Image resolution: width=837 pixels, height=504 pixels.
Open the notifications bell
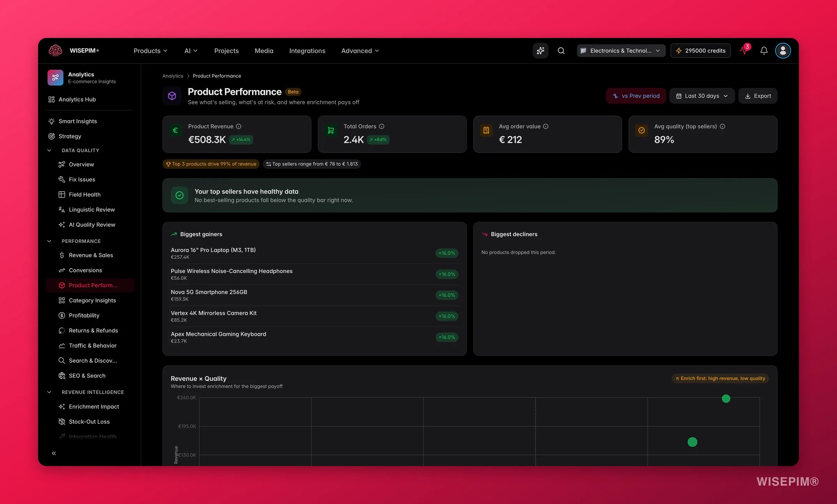[764, 51]
